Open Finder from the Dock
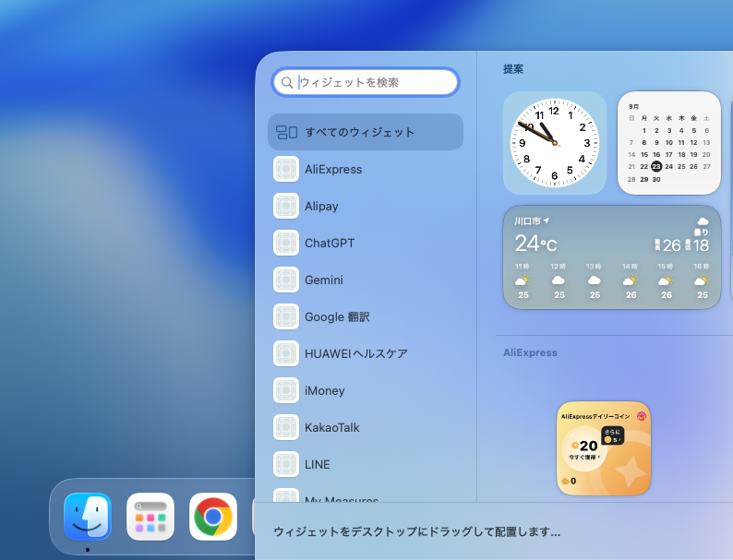 88,517
